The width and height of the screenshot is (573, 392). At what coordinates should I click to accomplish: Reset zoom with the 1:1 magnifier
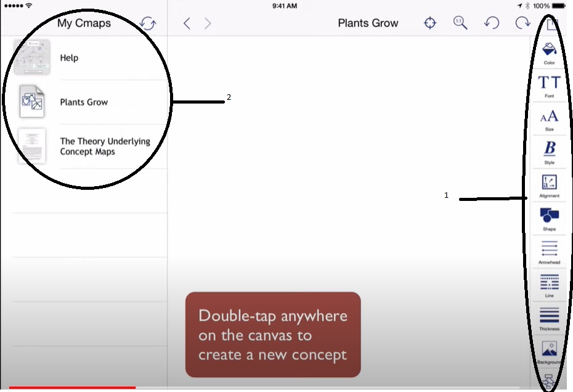(460, 23)
